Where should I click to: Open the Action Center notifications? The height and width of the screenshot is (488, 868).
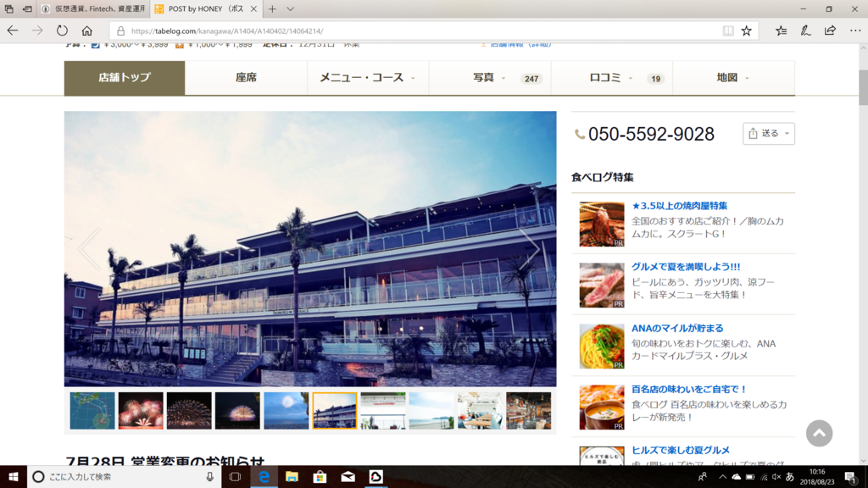tap(851, 476)
